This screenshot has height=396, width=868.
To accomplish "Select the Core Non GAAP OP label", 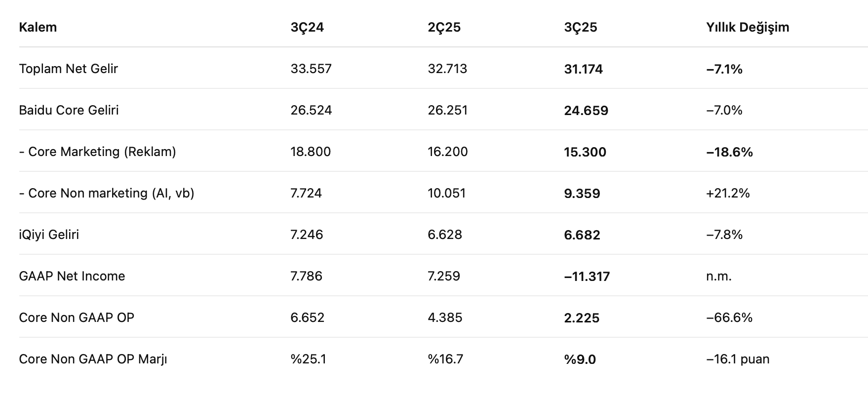I will (77, 317).
